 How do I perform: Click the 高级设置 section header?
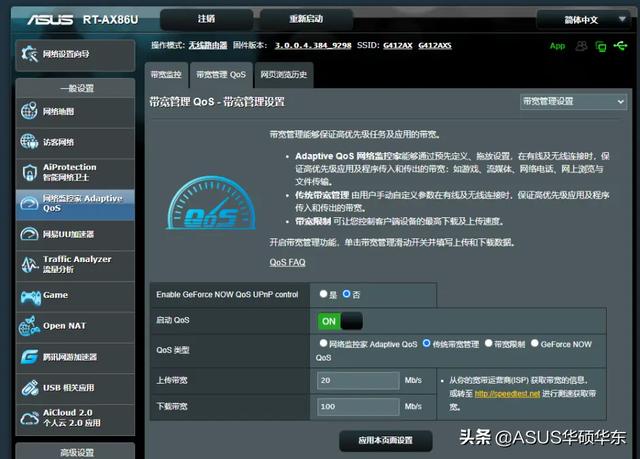[75, 451]
